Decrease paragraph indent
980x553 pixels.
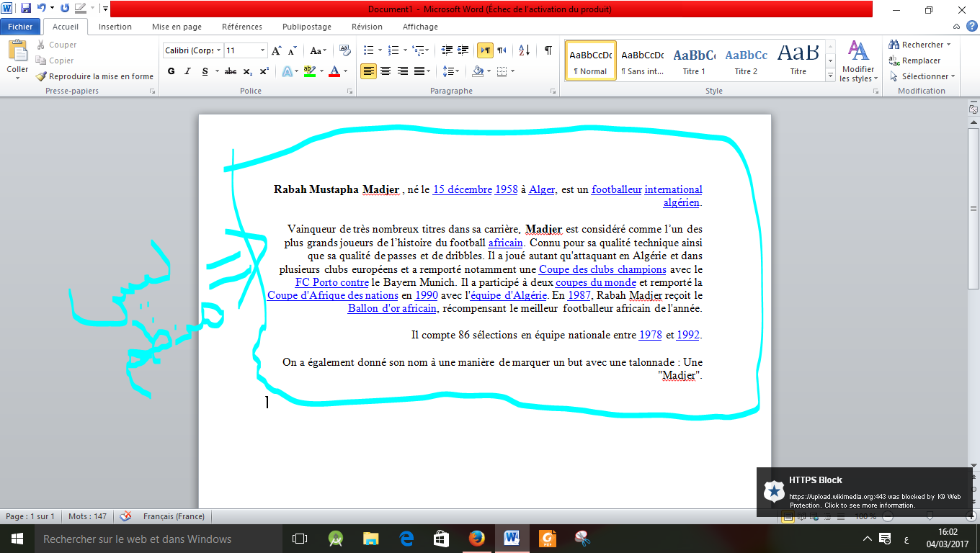447,50
